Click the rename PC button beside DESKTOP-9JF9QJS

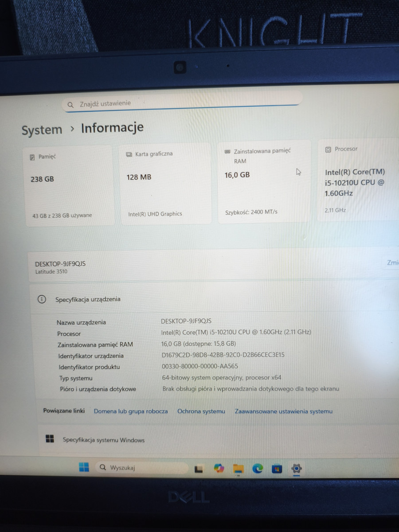pyautogui.click(x=391, y=262)
